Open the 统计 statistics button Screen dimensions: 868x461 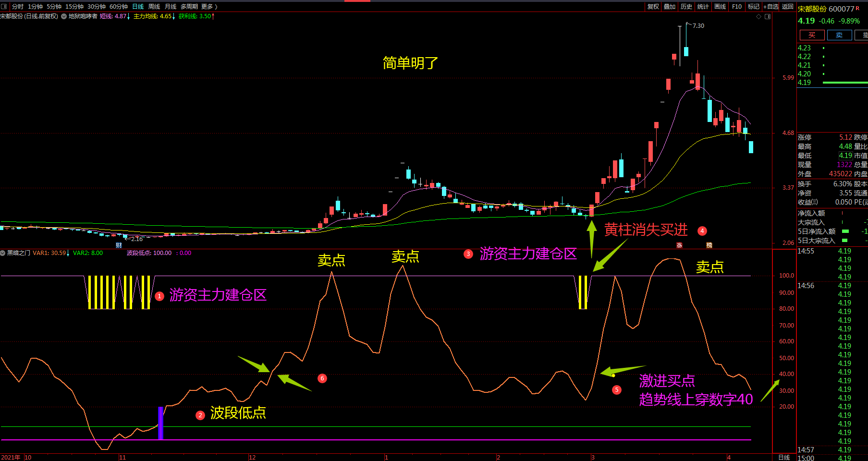(703, 6)
